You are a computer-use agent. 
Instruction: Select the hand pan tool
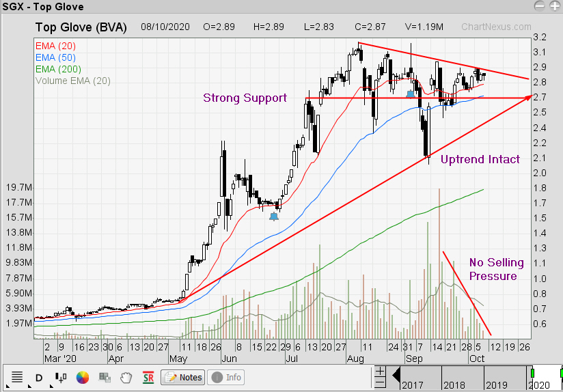[x=126, y=377]
